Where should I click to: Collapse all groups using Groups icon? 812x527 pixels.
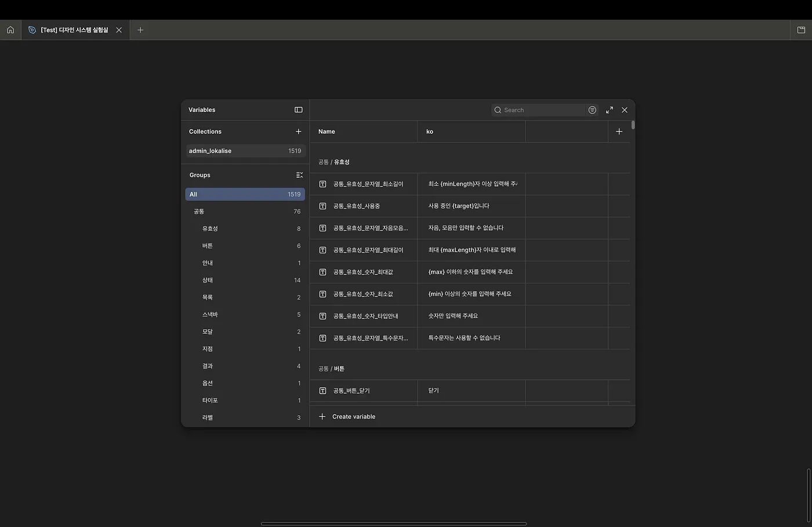point(299,175)
